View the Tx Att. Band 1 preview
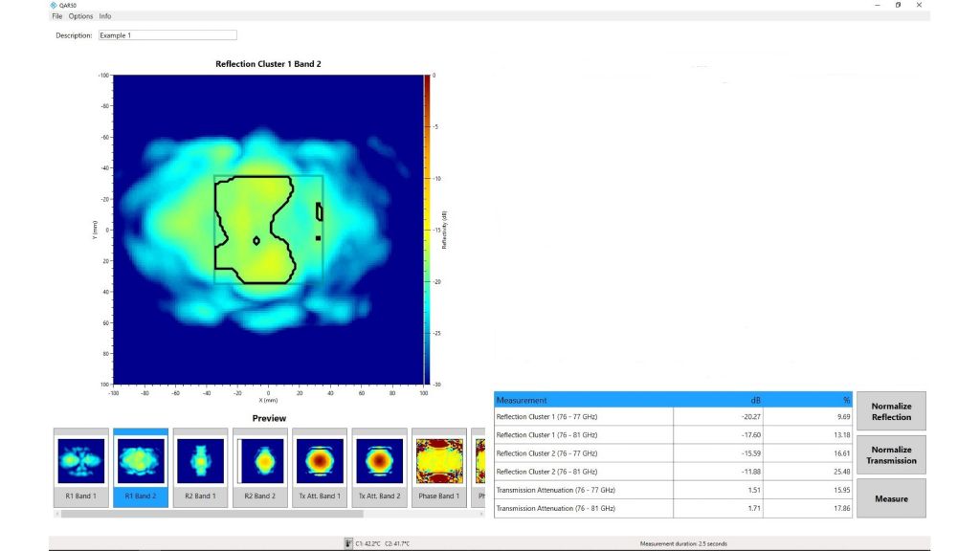Viewport: 980px width, 551px height. click(322, 464)
